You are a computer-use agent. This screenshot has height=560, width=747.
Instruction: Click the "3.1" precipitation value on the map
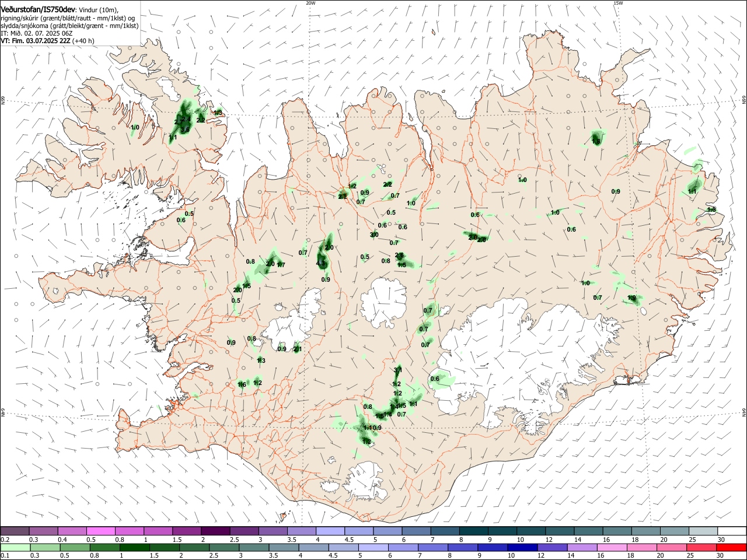point(398,370)
